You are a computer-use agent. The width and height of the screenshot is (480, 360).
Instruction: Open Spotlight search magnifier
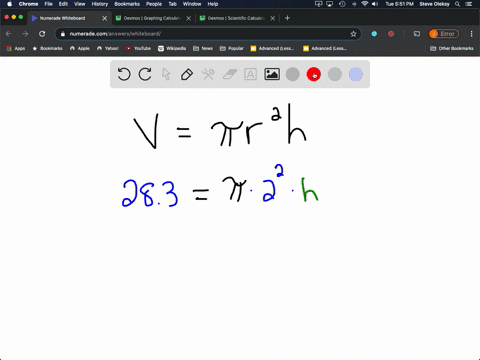click(458, 4)
